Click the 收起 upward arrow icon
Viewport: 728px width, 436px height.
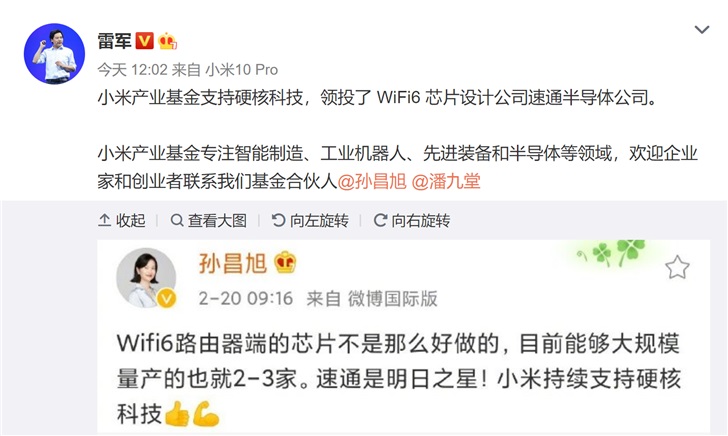point(104,220)
